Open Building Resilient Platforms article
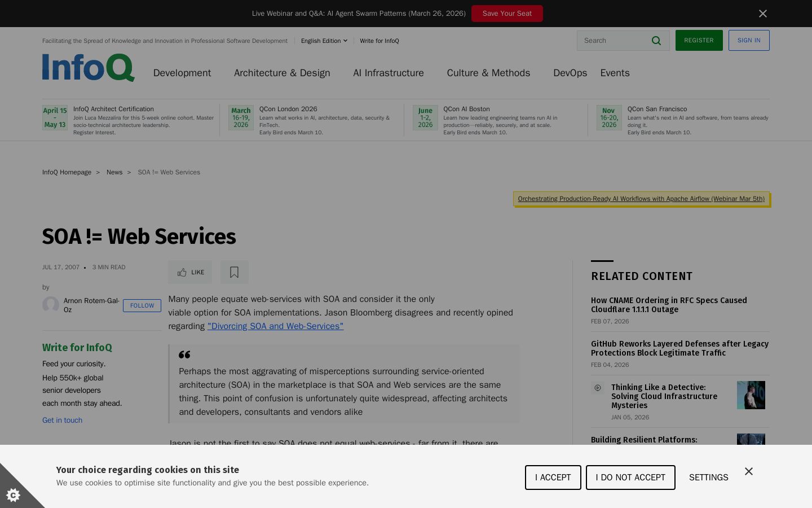This screenshot has width=812, height=508. pos(644,440)
